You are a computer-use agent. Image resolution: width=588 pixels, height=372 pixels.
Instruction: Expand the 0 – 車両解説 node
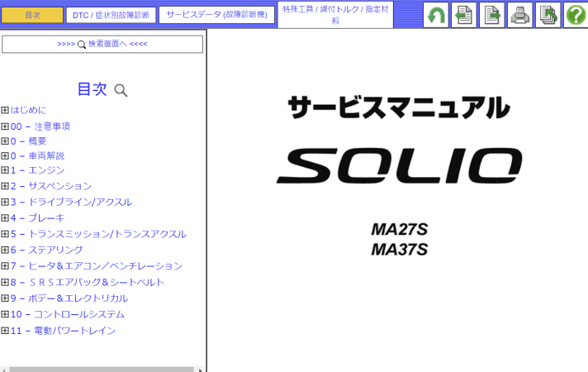click(x=5, y=155)
